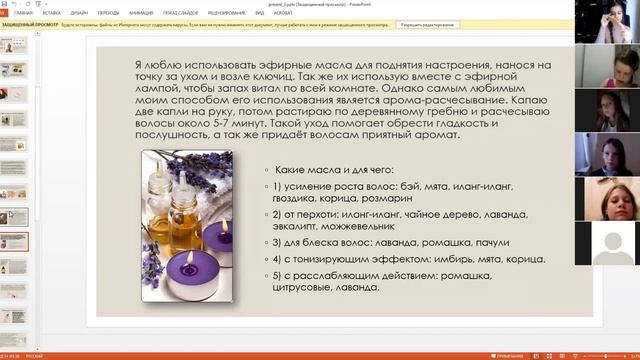Click the blank avatar participant tile

[607, 243]
